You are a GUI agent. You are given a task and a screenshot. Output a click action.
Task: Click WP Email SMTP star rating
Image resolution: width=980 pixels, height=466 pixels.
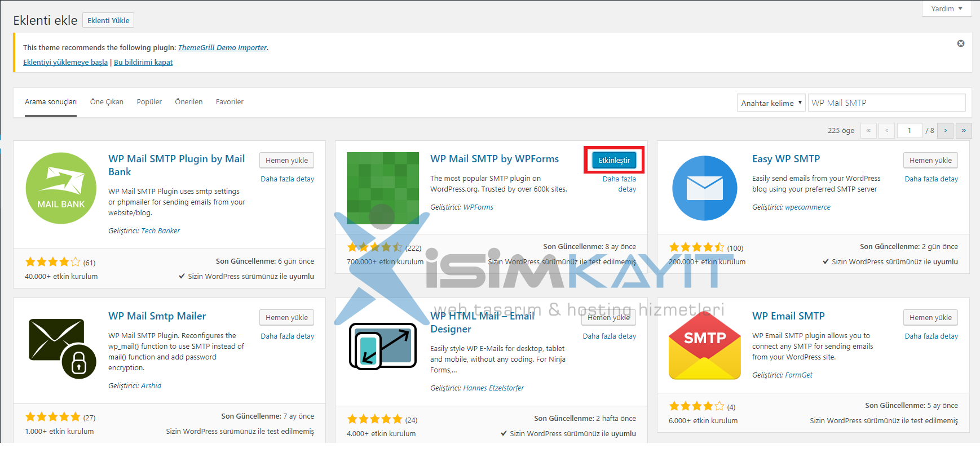pyautogui.click(x=697, y=406)
